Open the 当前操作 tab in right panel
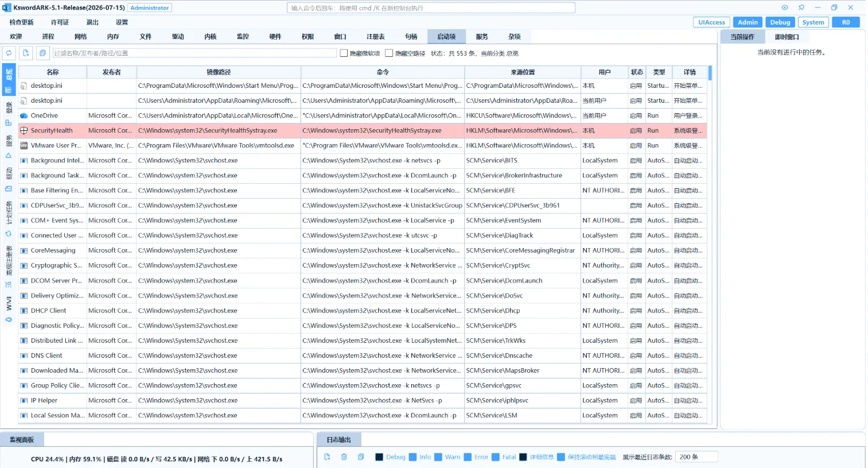Image resolution: width=868 pixels, height=468 pixels. [x=742, y=37]
